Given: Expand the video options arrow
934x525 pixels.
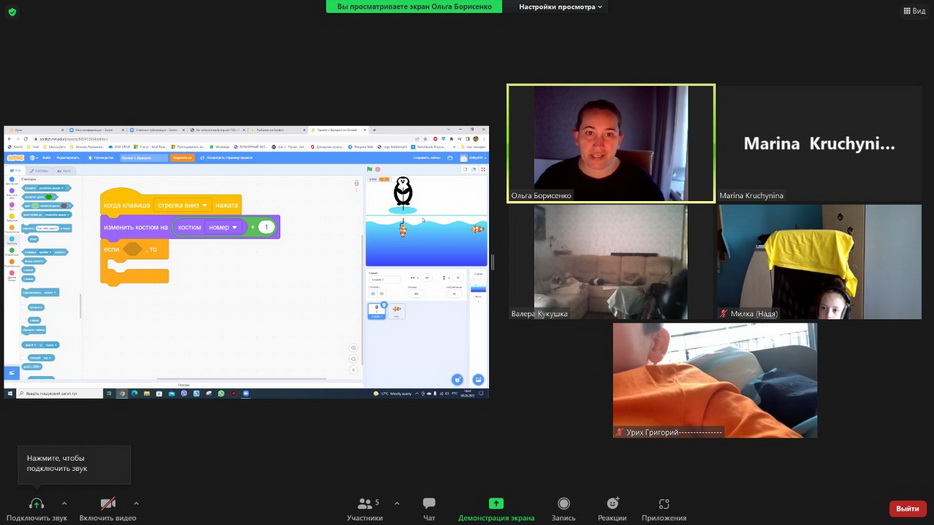Looking at the screenshot, I should coord(136,503).
